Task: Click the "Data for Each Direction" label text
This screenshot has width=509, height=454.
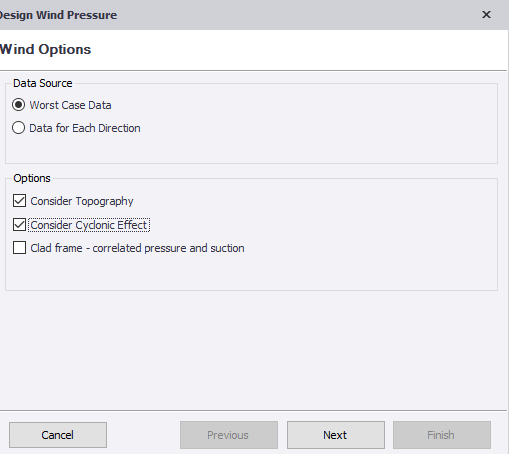Action: tap(85, 128)
